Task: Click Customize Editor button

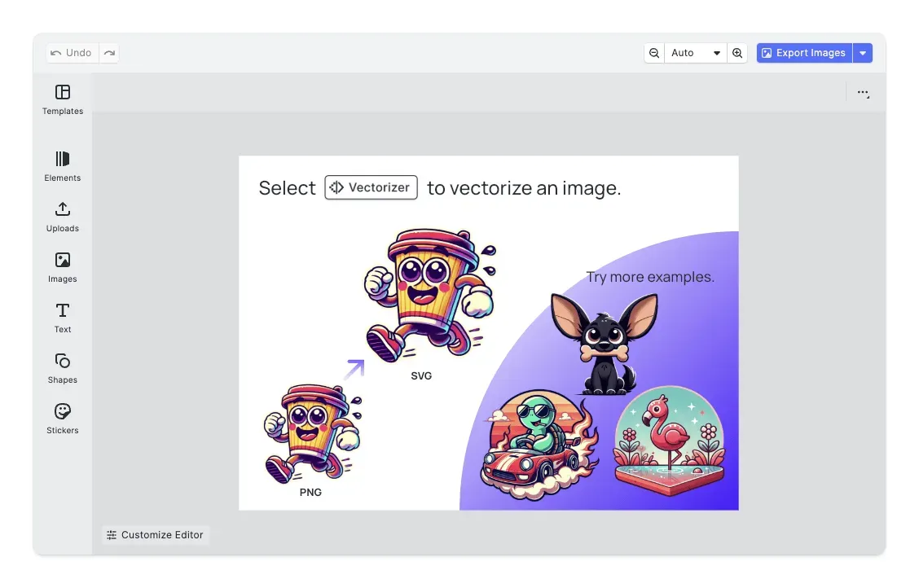Action: click(156, 535)
